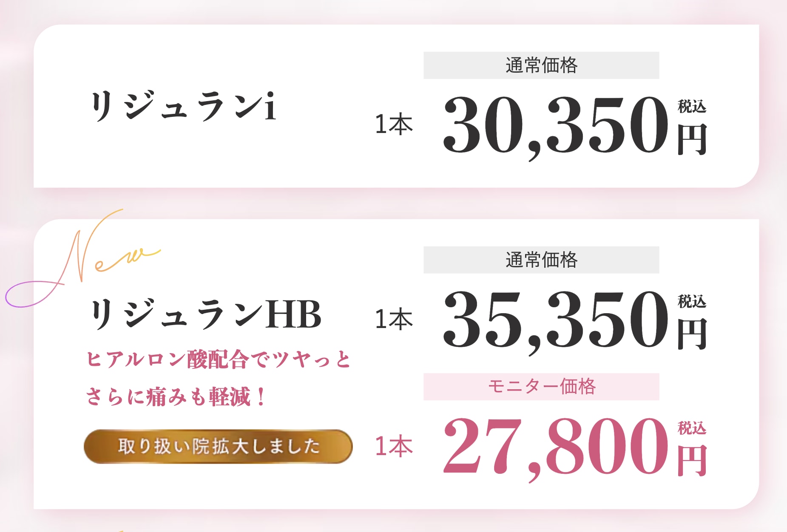Click 税込 next to the 35,350 price
787x532 pixels.
(692, 301)
